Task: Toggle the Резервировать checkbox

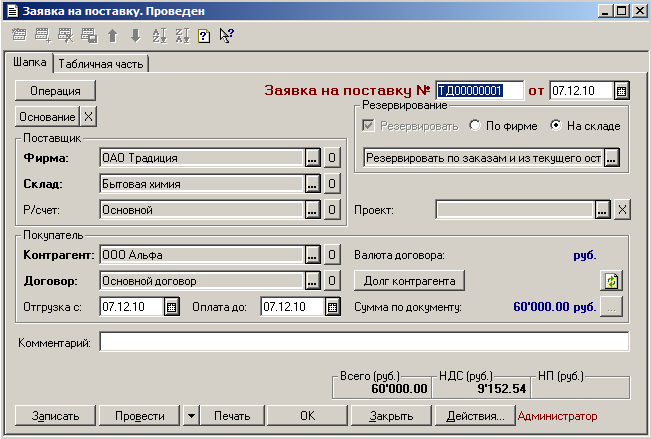Action: [x=369, y=126]
